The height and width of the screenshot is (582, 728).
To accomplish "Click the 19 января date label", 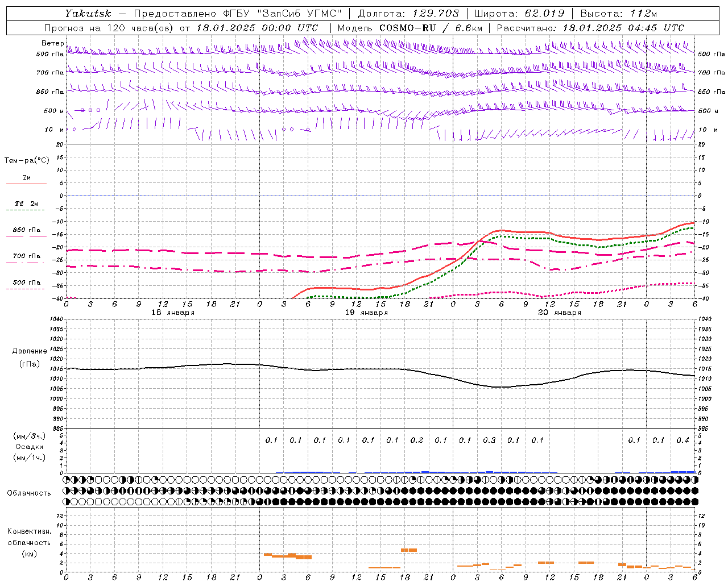I will tap(366, 313).
